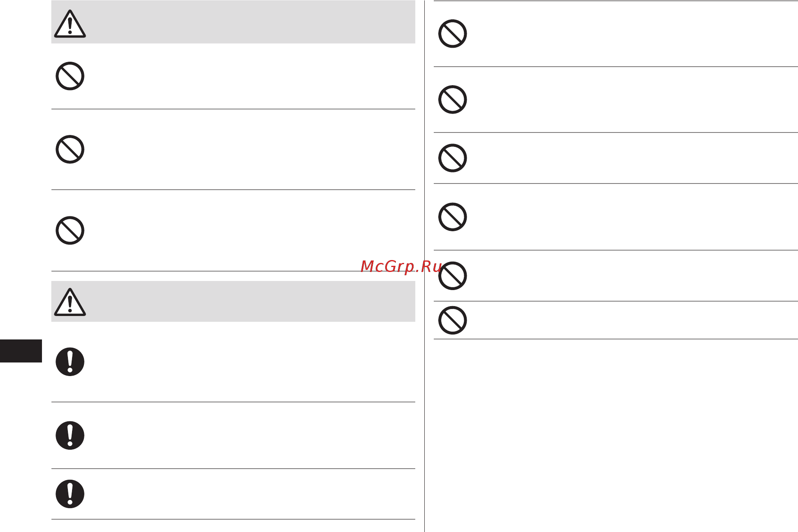Click the black section tab on the left edge
This screenshot has height=532, width=798.
pos(21,351)
